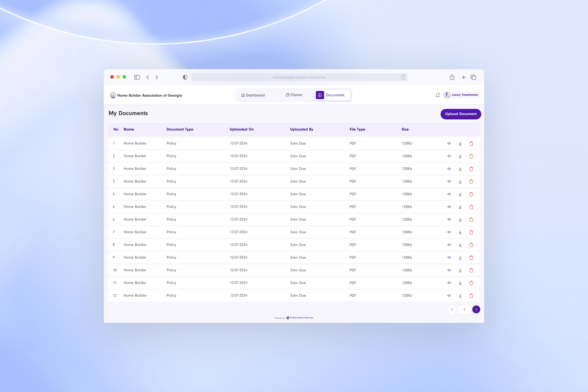Viewport: 588px width, 392px height.
Task: Click the Upload Document button
Action: 460,114
